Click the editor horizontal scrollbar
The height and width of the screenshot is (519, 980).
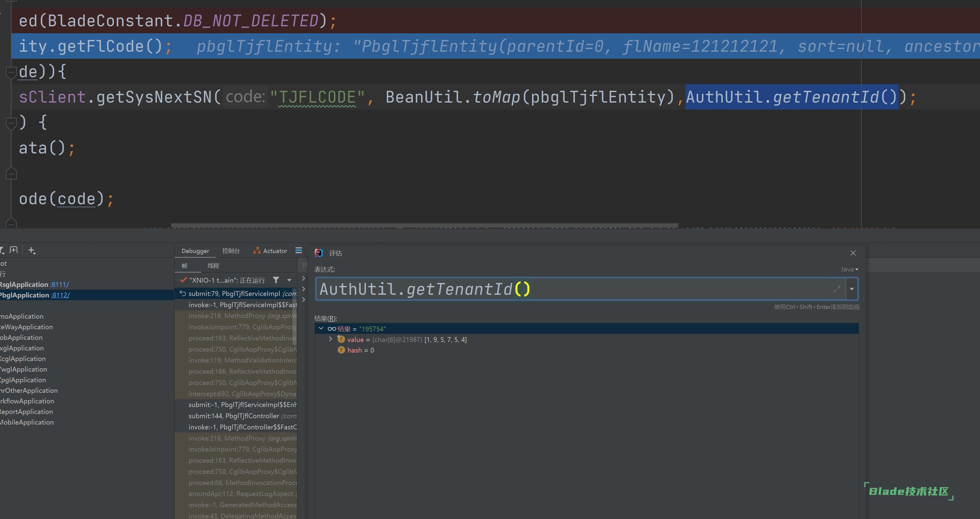click(x=424, y=226)
